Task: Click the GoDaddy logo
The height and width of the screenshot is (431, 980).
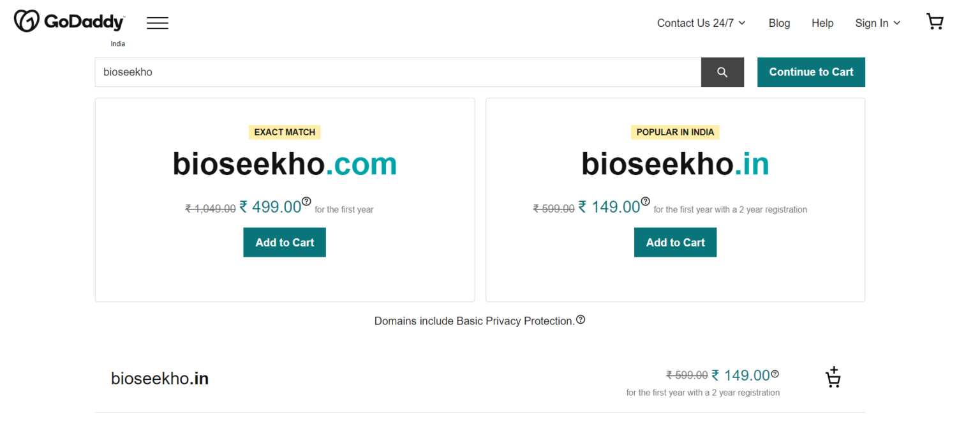Action: point(69,22)
